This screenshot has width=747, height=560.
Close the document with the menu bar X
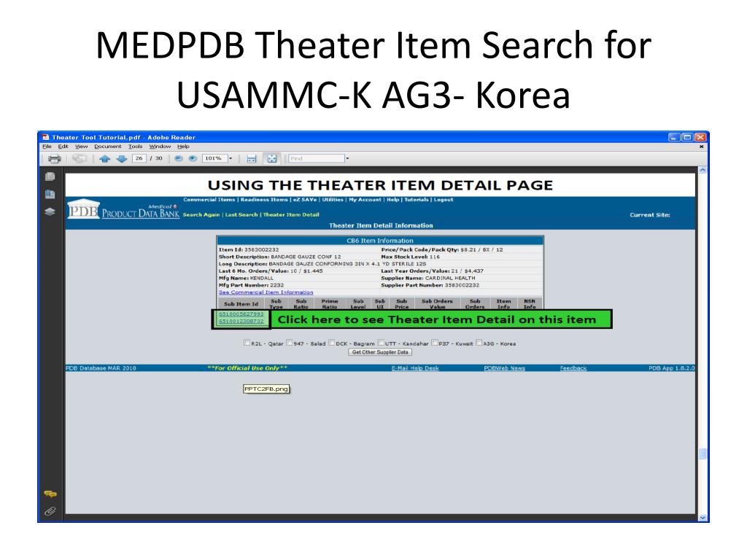701,147
